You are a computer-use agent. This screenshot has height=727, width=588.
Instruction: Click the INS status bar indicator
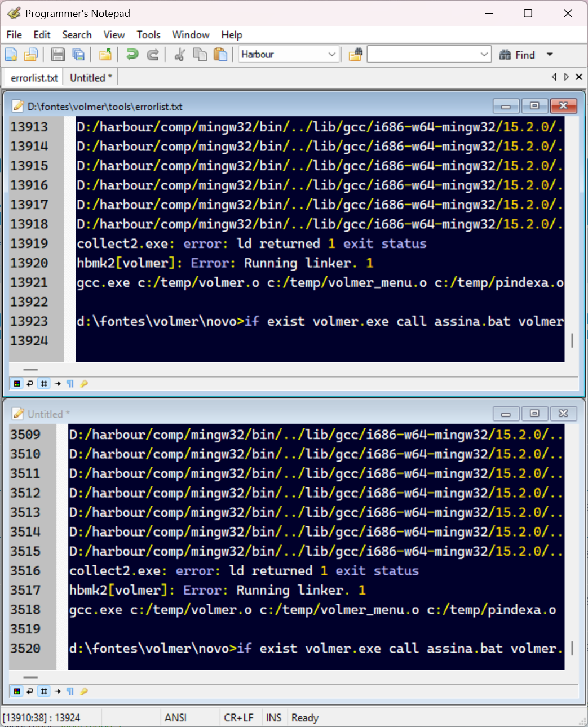point(274,717)
